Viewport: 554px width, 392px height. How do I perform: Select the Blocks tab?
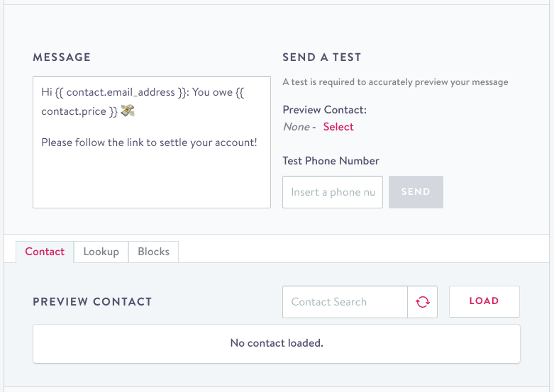click(153, 252)
